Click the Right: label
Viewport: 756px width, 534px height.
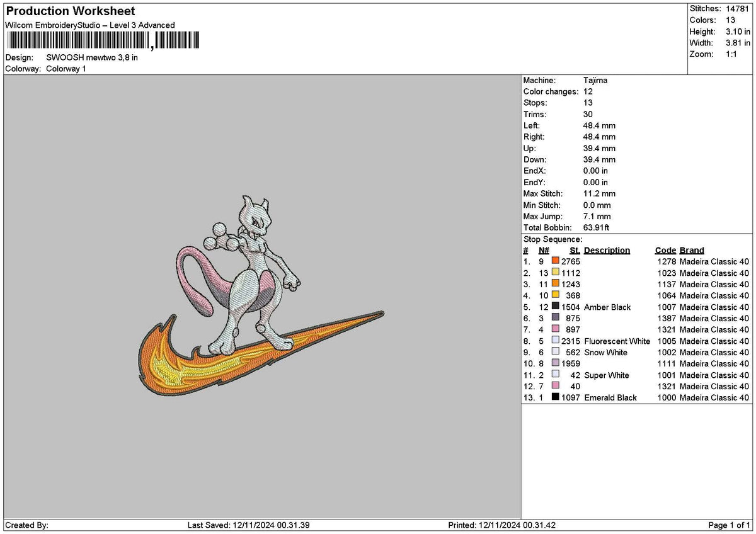click(534, 137)
